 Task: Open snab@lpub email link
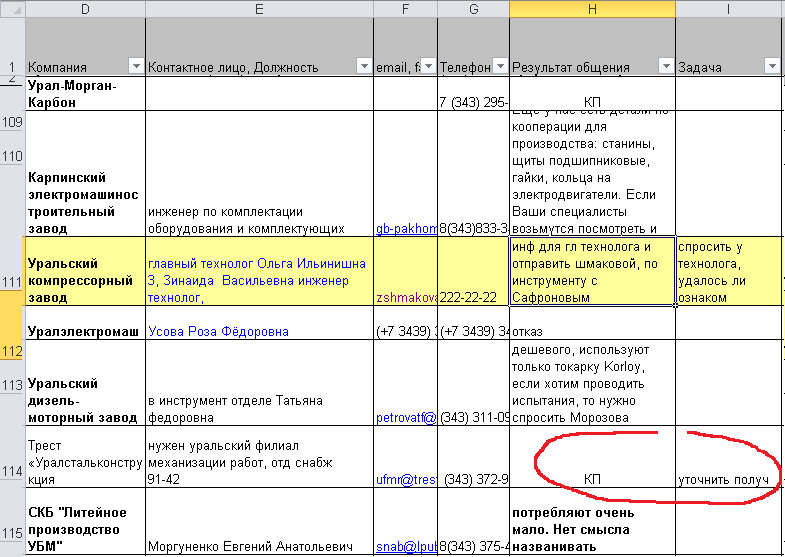coord(406,546)
